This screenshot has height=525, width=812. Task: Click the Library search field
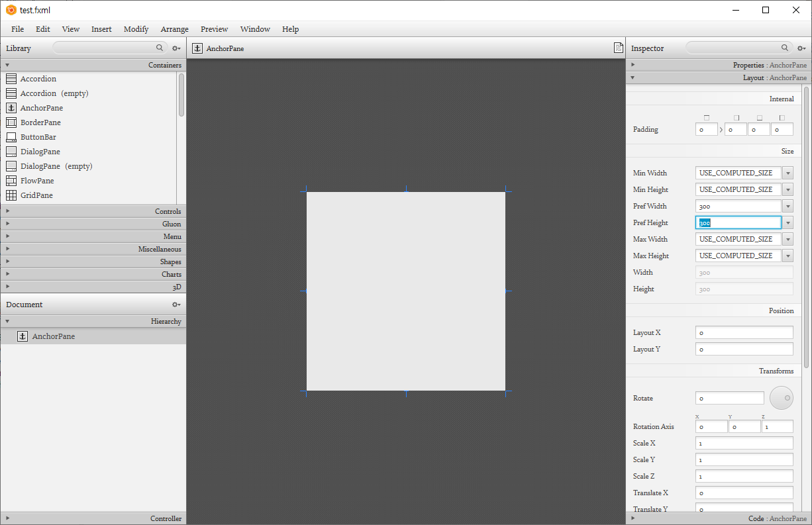point(110,48)
